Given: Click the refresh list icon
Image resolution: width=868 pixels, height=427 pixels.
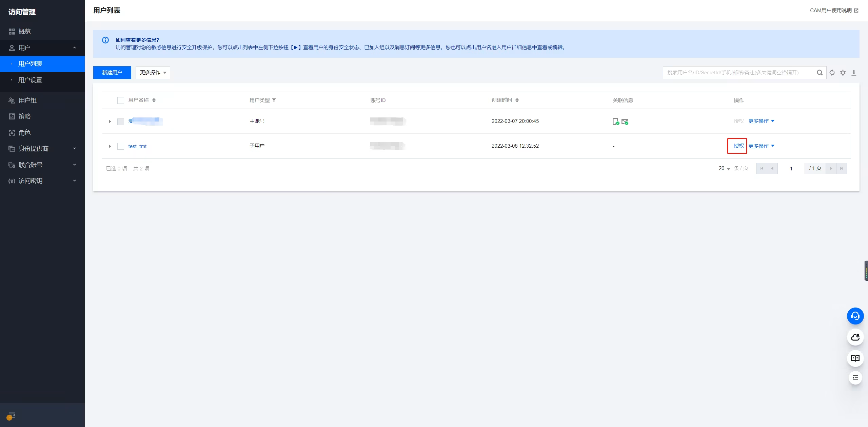Looking at the screenshot, I should click(832, 73).
